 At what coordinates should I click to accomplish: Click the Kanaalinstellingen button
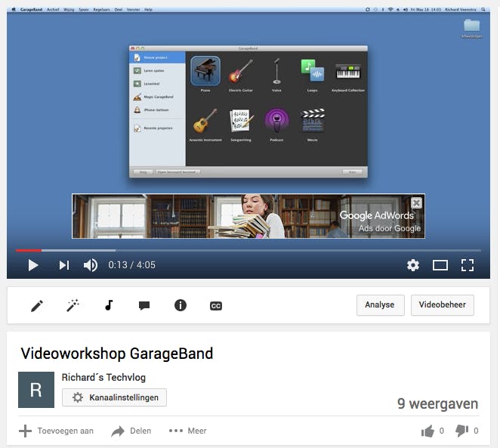[114, 397]
